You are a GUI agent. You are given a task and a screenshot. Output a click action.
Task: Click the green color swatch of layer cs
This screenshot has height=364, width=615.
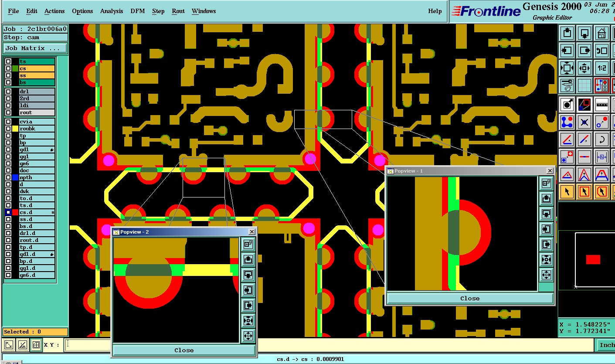tap(15, 68)
